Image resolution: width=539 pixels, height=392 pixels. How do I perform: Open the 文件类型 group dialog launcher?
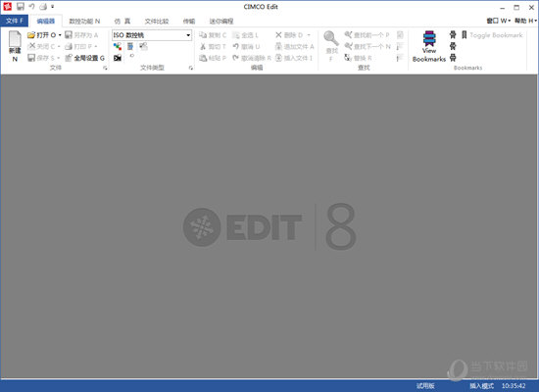pyautogui.click(x=191, y=68)
